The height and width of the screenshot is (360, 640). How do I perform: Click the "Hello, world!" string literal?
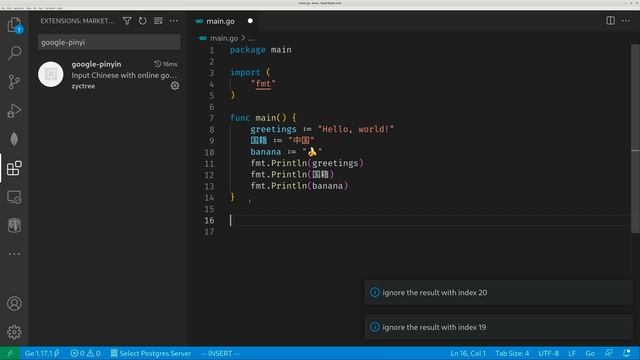coord(356,129)
